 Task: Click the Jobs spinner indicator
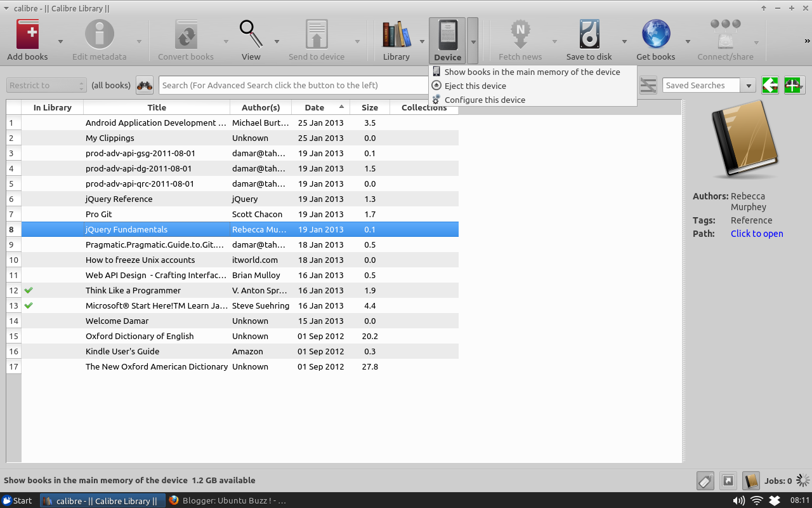[x=803, y=481]
